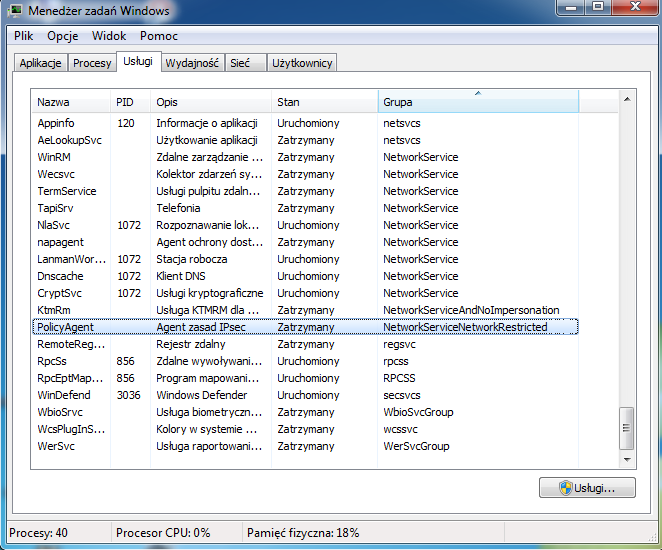662x550 pixels.
Task: Select the WinDefend service row
Action: point(305,395)
